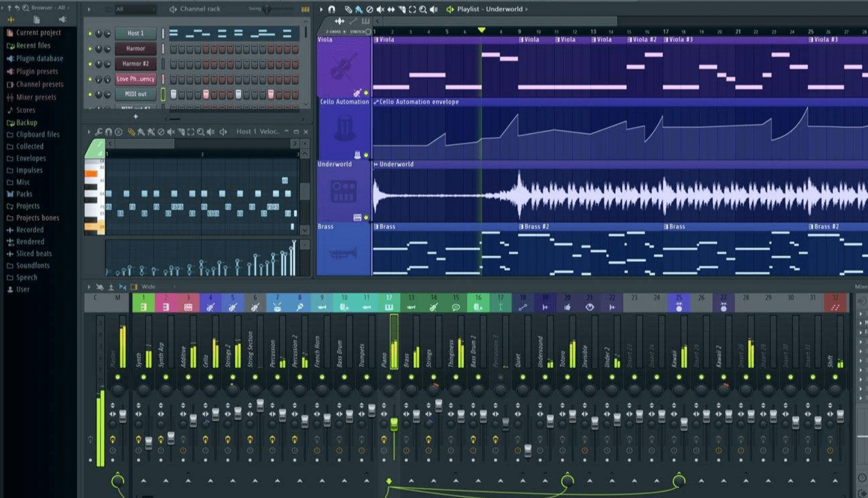Open the piano roll options menu arrow
Viewport: 868px width, 498px height.
click(89, 132)
